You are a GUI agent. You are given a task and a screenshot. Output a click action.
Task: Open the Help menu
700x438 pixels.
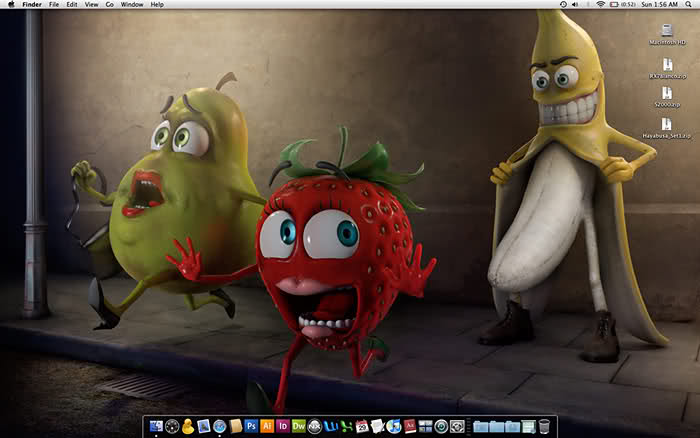pyautogui.click(x=157, y=4)
